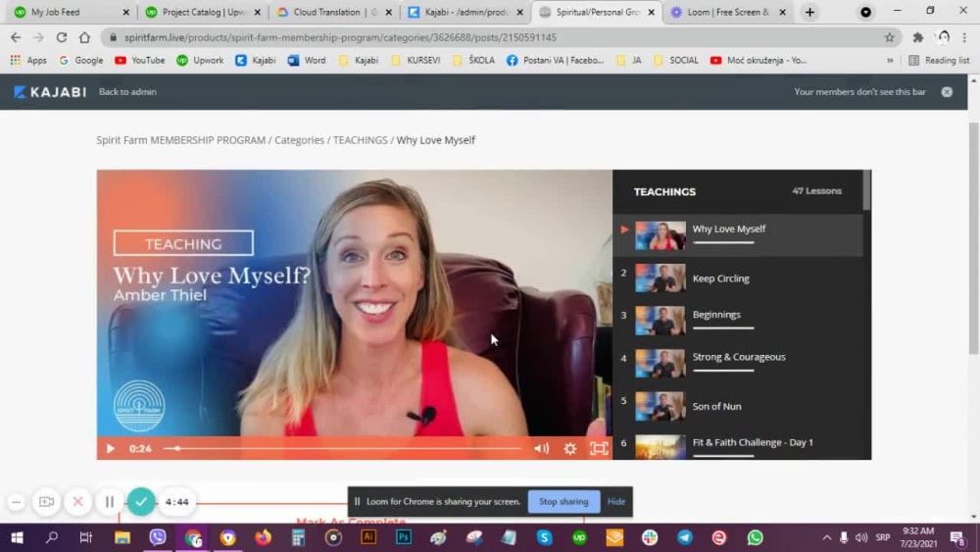
Task: Switch to the Loom Free Screen tab
Action: point(727,12)
